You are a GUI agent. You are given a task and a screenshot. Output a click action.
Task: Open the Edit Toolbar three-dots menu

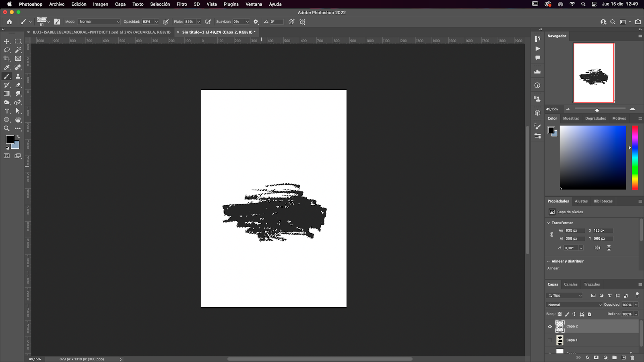pos(18,129)
